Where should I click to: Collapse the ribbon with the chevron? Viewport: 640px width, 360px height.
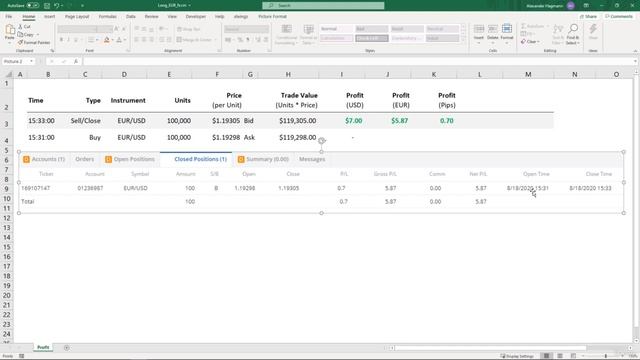(635, 51)
